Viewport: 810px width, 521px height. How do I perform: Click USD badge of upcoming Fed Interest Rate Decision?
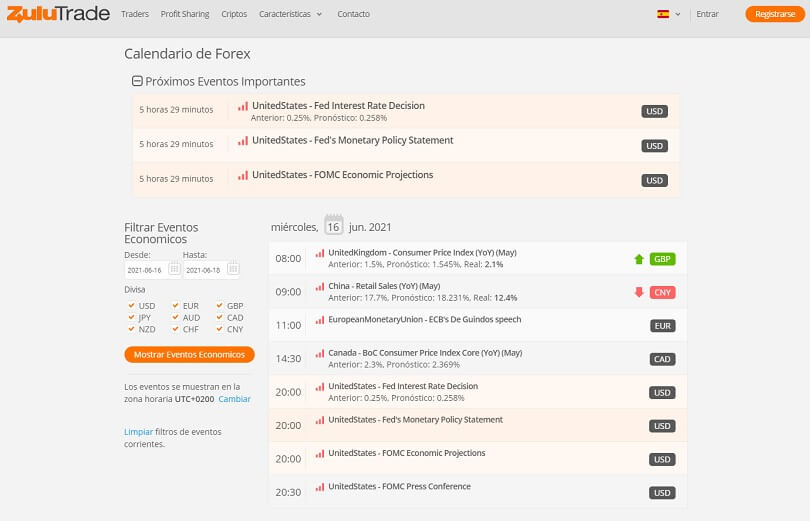pyautogui.click(x=655, y=111)
